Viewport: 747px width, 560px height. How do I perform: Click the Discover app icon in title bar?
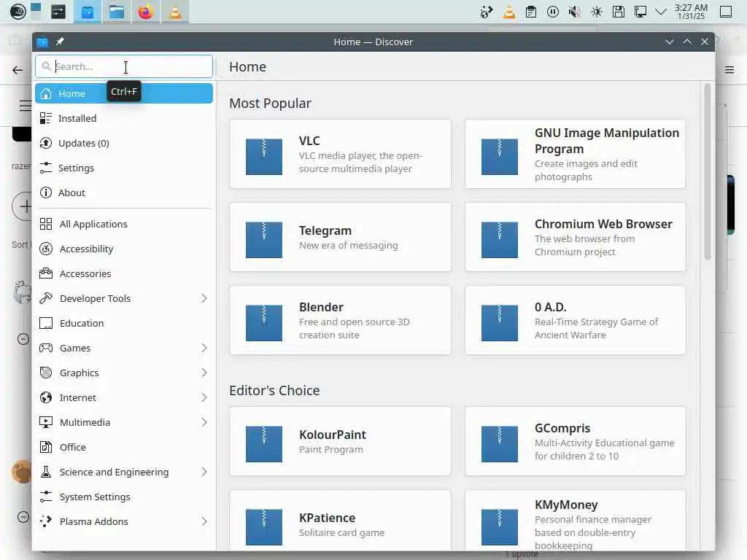click(42, 42)
